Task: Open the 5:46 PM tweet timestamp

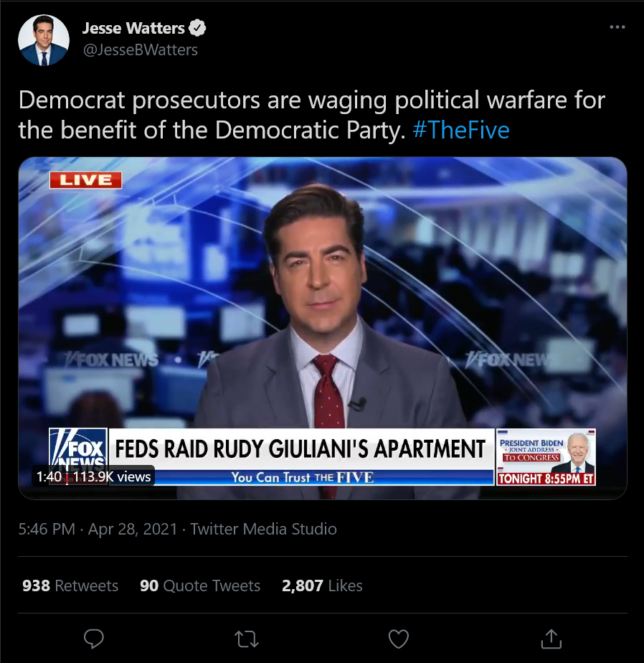Action: pos(47,529)
